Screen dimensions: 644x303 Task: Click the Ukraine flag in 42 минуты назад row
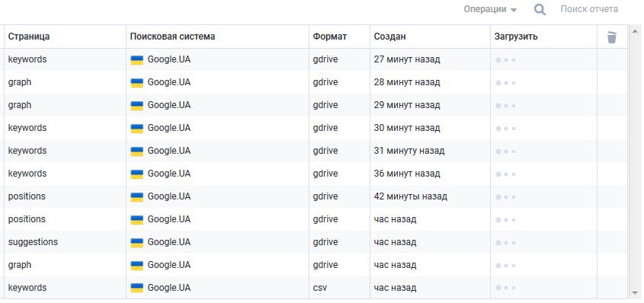136,197
